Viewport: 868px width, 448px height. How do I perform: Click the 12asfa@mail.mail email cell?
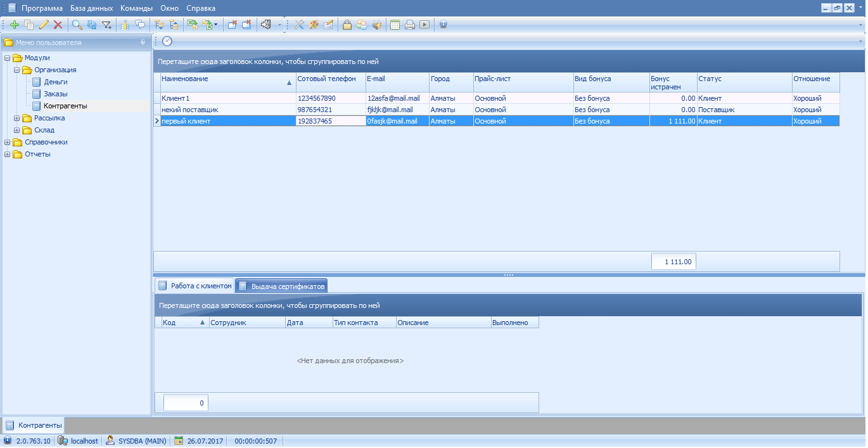click(397, 98)
